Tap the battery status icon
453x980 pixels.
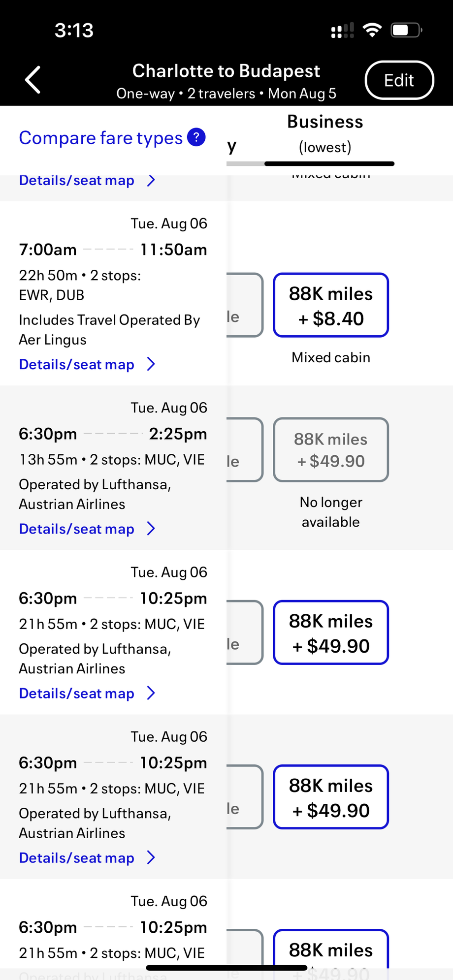click(406, 31)
